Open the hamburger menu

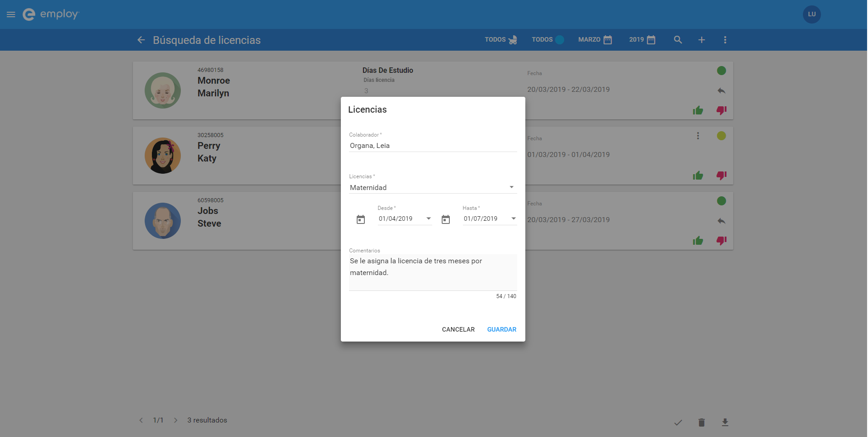11,14
